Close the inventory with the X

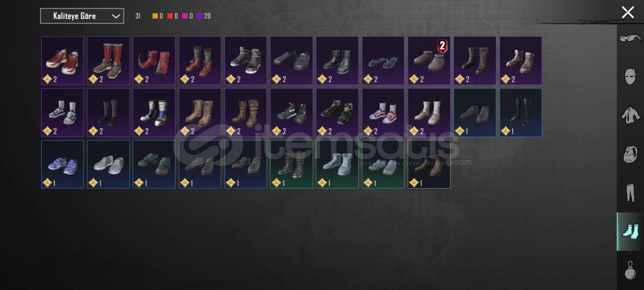click(x=628, y=13)
